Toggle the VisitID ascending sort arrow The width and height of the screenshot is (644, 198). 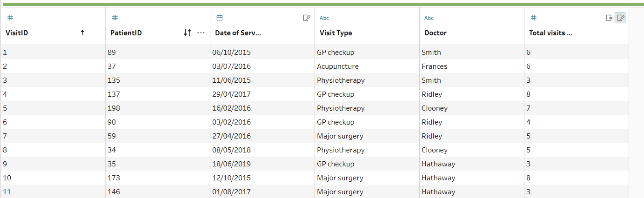[x=82, y=33]
